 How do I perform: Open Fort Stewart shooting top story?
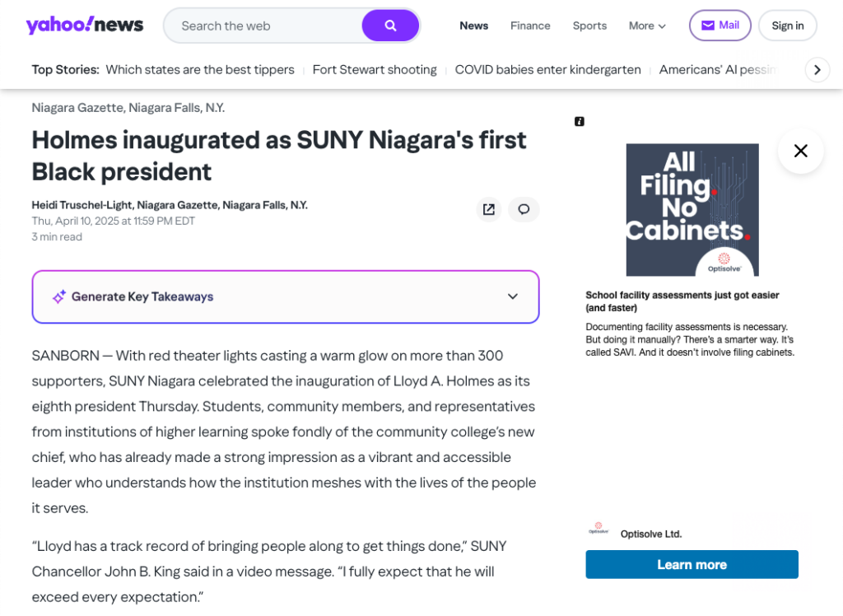(375, 70)
